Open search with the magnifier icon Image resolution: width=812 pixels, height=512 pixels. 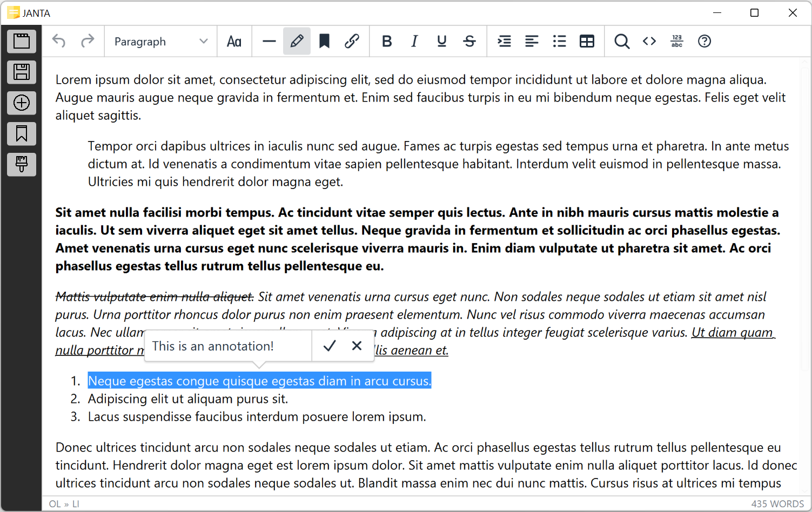622,41
